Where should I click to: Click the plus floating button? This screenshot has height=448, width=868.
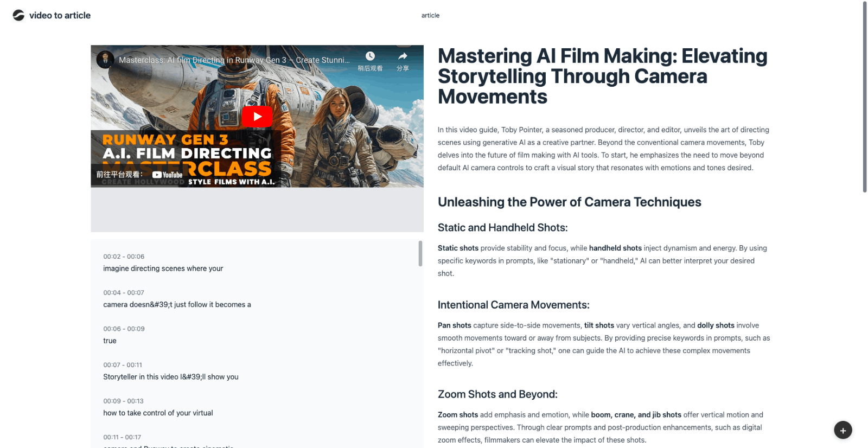tap(843, 430)
